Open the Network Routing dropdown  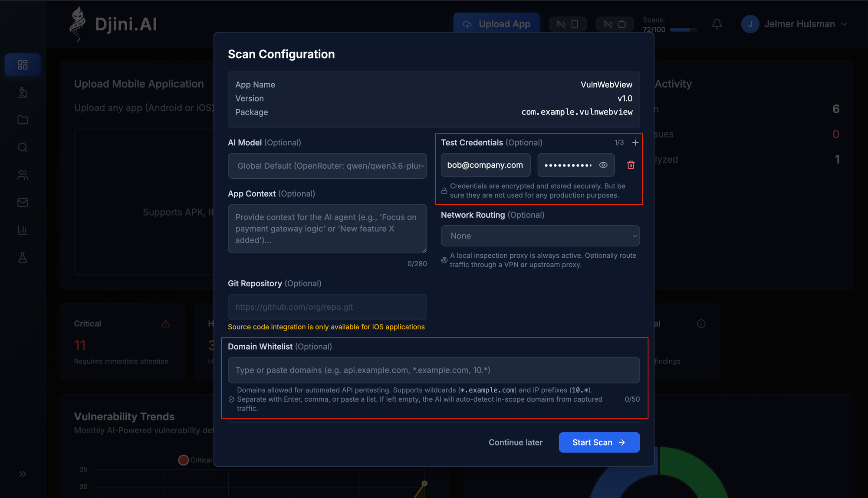(540, 236)
